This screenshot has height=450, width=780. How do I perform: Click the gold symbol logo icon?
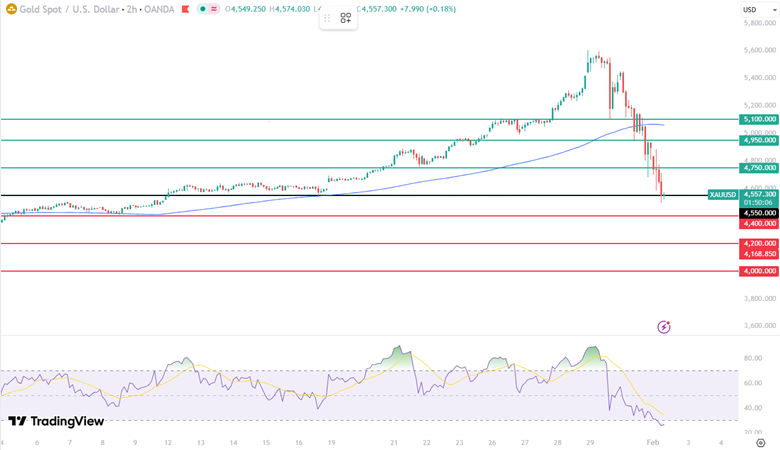click(11, 10)
